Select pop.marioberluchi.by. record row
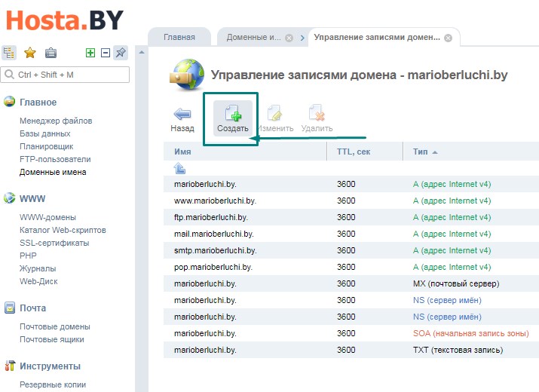539x392 pixels. click(x=351, y=267)
